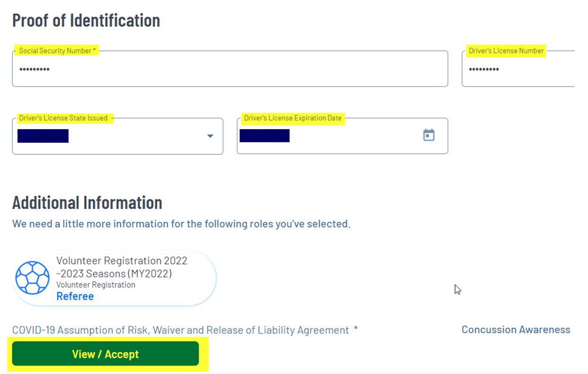Click into the Driver's License Number field
This screenshot has width=588, height=374.
[518, 70]
